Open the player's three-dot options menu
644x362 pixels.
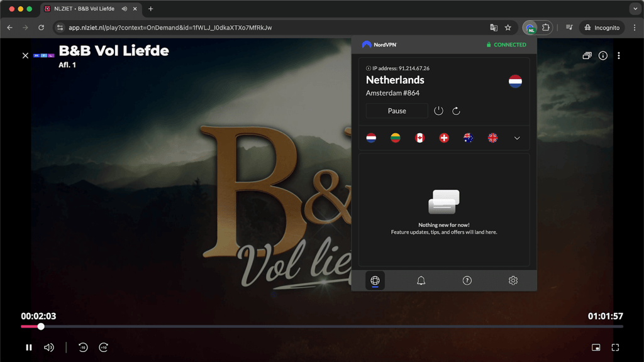pos(619,55)
